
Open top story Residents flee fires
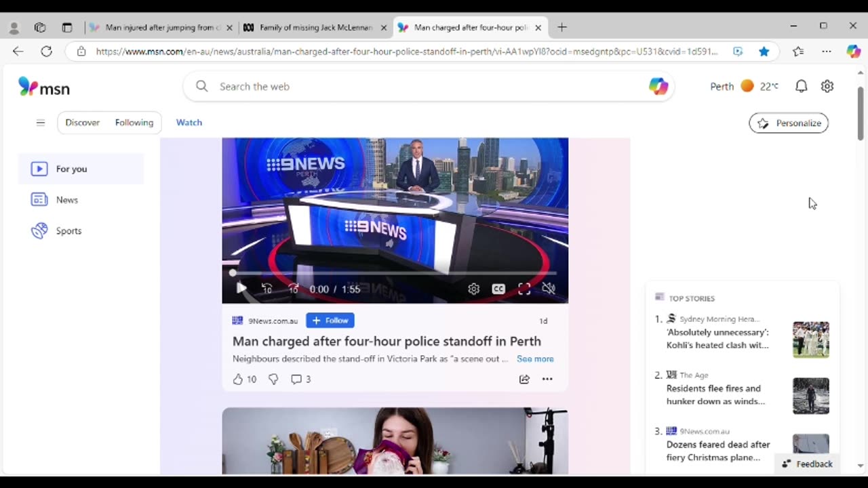coord(715,394)
